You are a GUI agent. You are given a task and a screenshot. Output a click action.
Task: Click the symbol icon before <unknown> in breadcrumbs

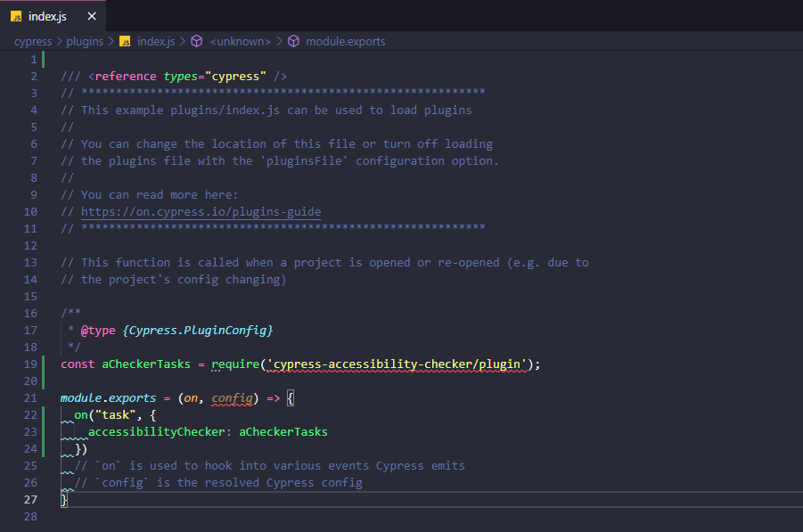pos(198,41)
